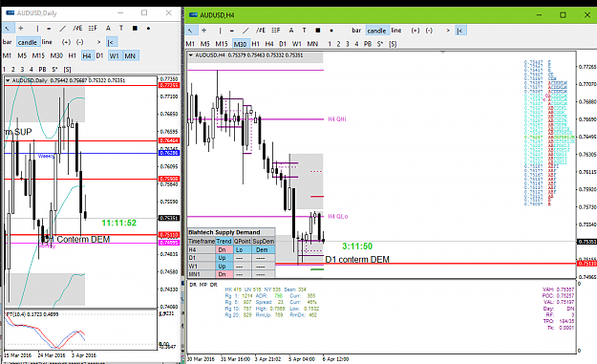The image size is (597, 364).
Task: Activate crosshair tool in AUDUSD,H4 window
Action: [204, 31]
